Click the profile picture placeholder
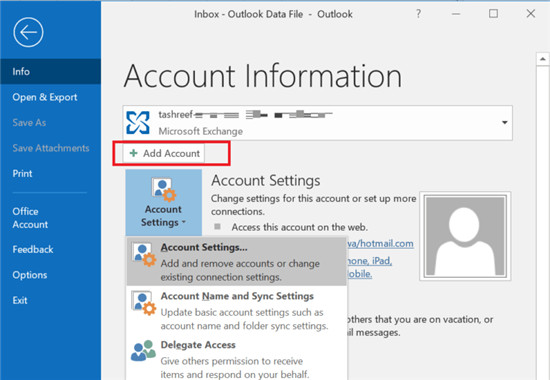Screen dimensions: 550x380 [465, 236]
